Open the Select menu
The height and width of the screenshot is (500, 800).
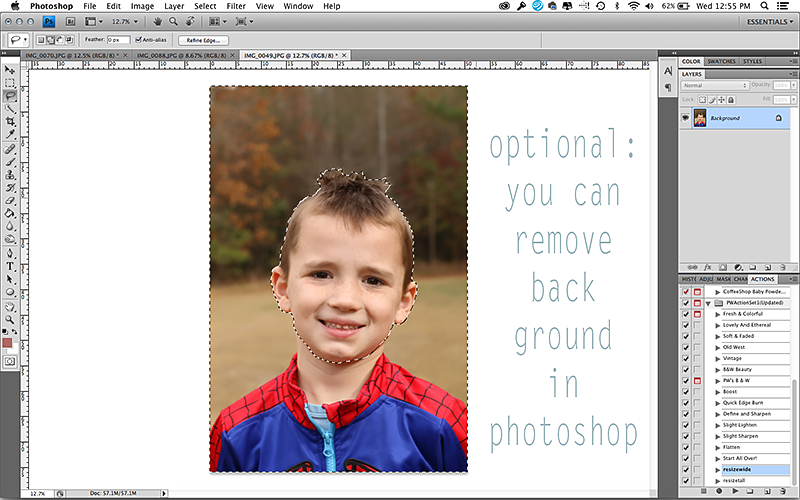(x=205, y=6)
